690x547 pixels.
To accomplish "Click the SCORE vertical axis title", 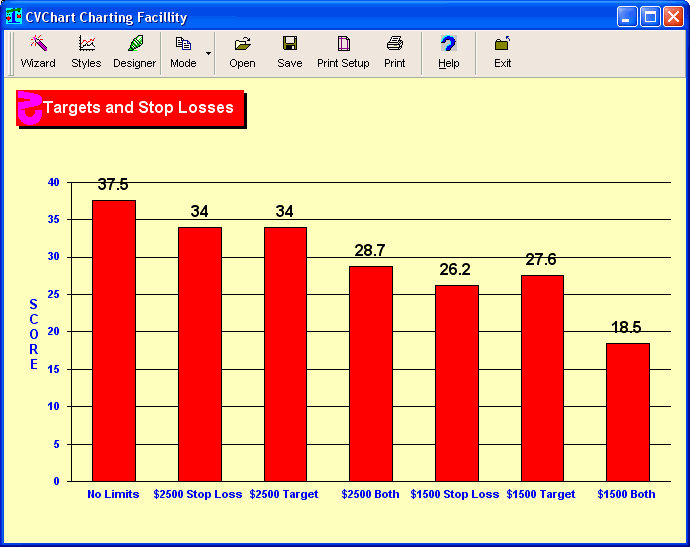I will point(33,334).
